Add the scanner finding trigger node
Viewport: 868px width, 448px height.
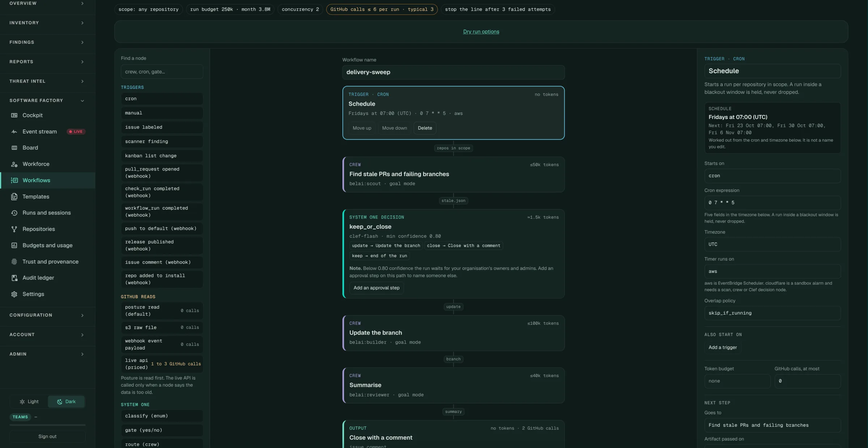click(162, 142)
